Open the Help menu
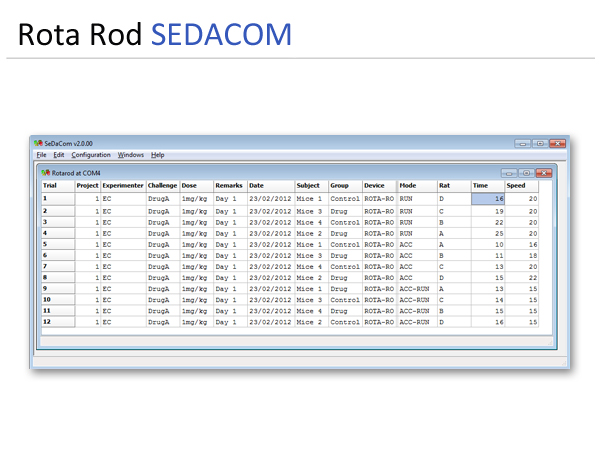This screenshot has height=450, width=600. (158, 155)
